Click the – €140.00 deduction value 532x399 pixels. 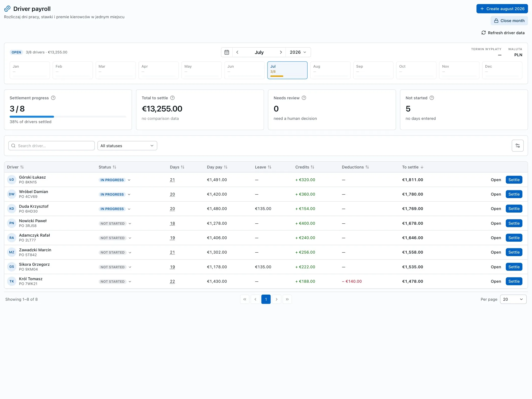352,281
